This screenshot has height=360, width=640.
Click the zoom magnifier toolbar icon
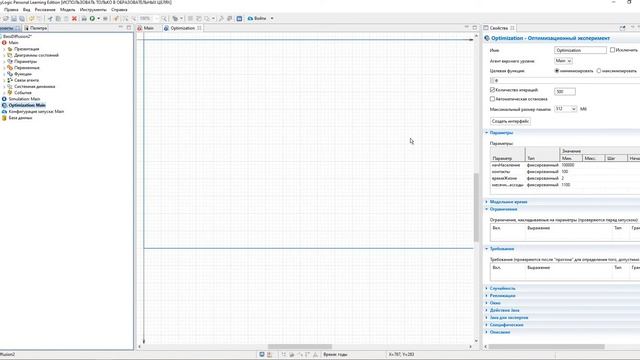164,18
